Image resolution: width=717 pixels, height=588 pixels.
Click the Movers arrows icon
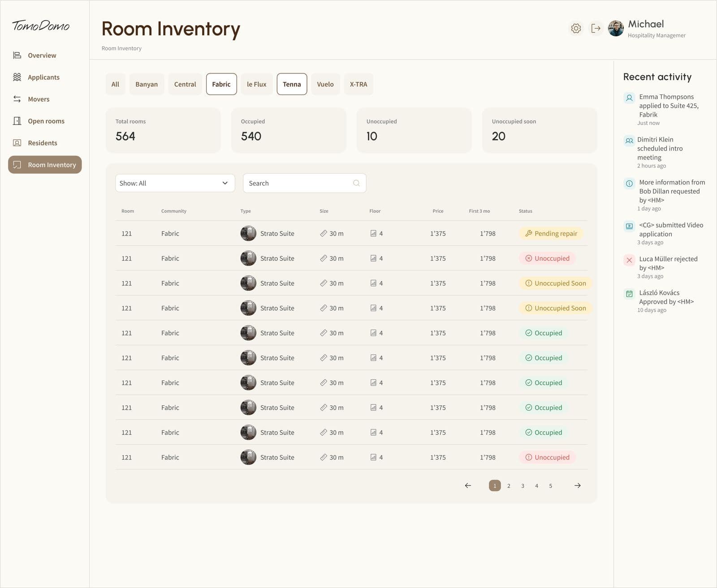17,99
